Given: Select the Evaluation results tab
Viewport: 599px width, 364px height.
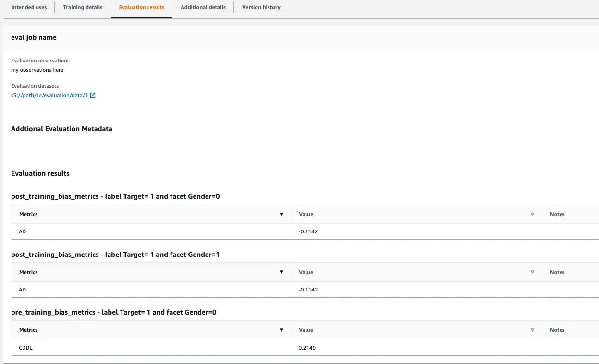Looking at the screenshot, I should [x=141, y=7].
